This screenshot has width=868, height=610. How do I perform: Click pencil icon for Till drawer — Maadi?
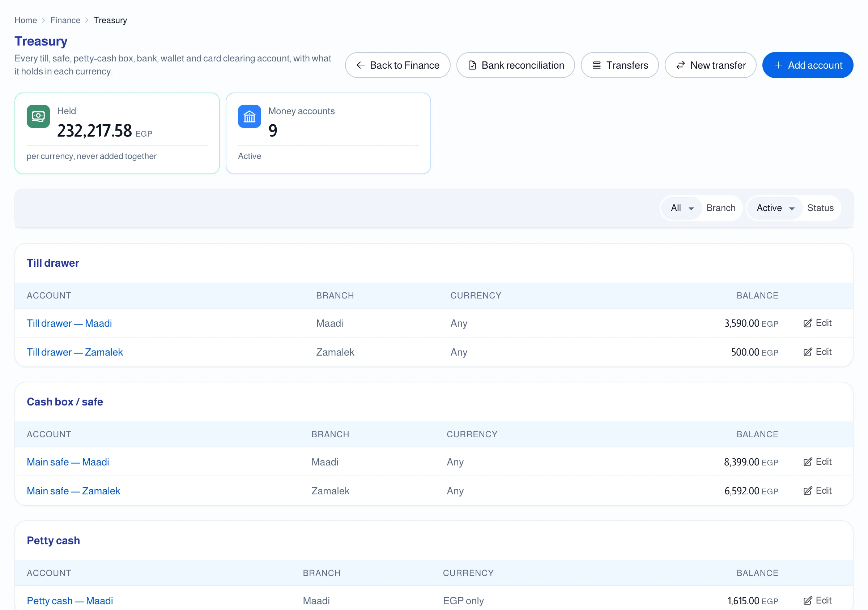click(x=808, y=323)
